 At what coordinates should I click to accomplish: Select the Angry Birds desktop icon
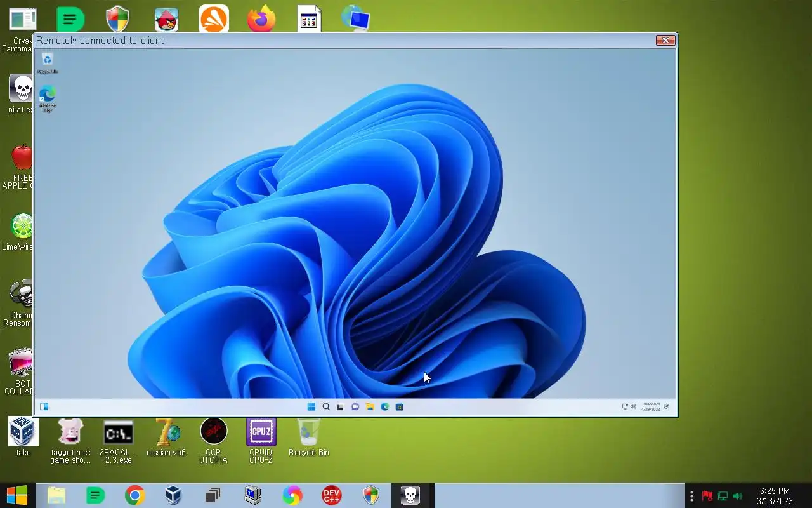click(x=166, y=19)
